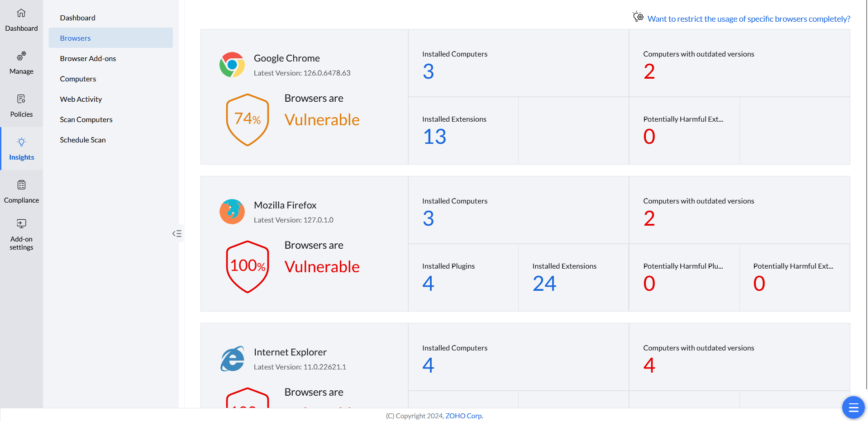This screenshot has width=868, height=421.
Task: Click the Mozilla Firefox logo
Action: (232, 212)
